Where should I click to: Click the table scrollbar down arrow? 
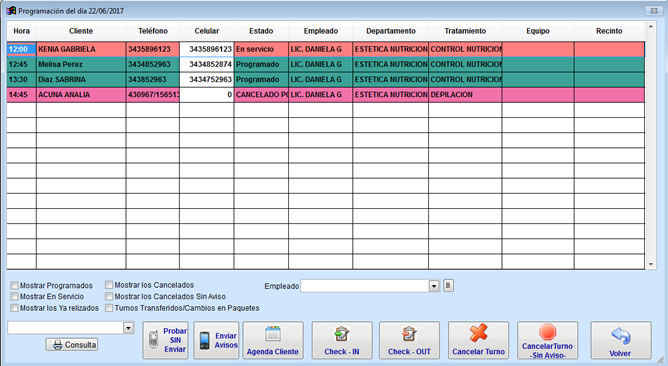point(651,265)
